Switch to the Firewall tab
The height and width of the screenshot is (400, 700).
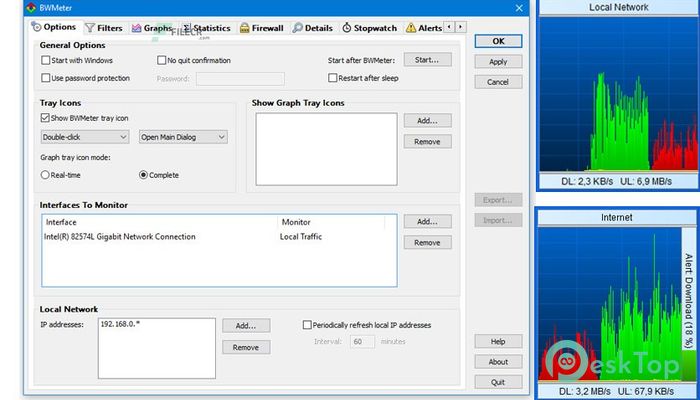point(262,28)
